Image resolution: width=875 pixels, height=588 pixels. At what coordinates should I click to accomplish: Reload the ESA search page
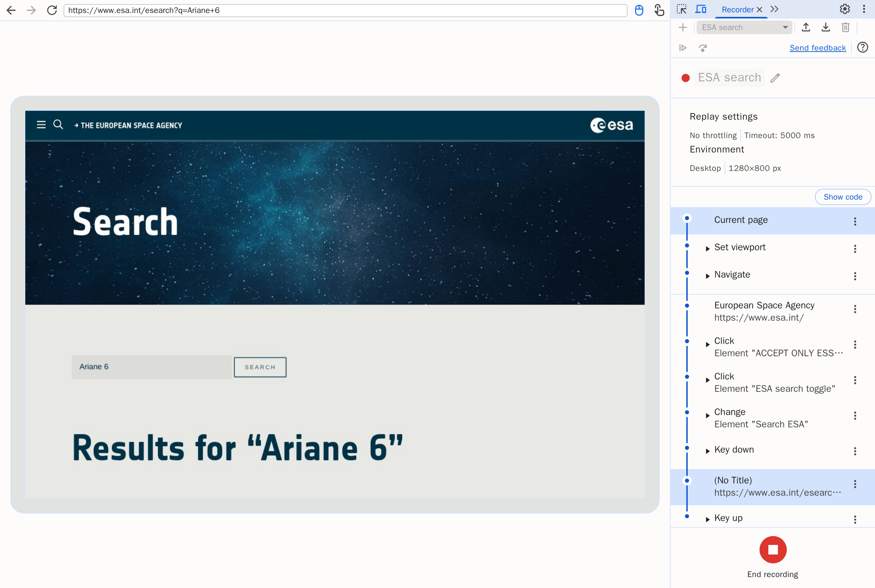coord(52,10)
